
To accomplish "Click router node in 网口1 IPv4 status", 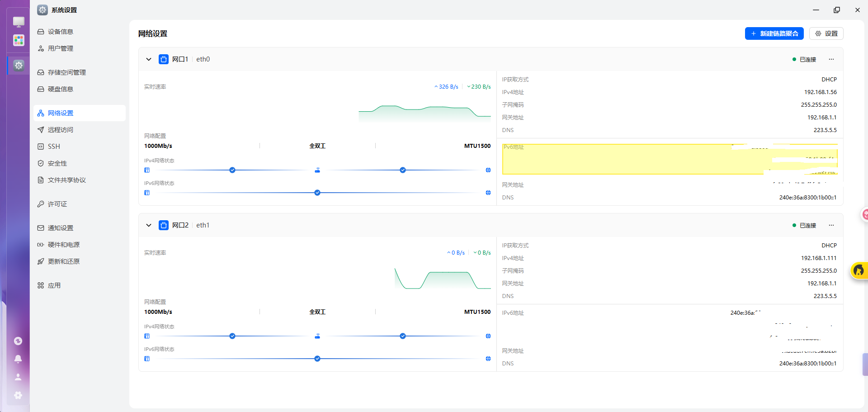I will tap(317, 170).
